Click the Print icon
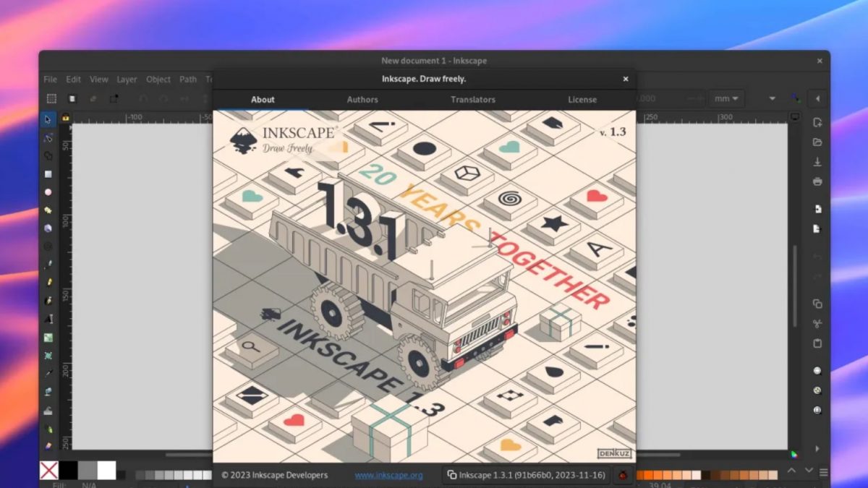868x488 pixels. point(817,181)
